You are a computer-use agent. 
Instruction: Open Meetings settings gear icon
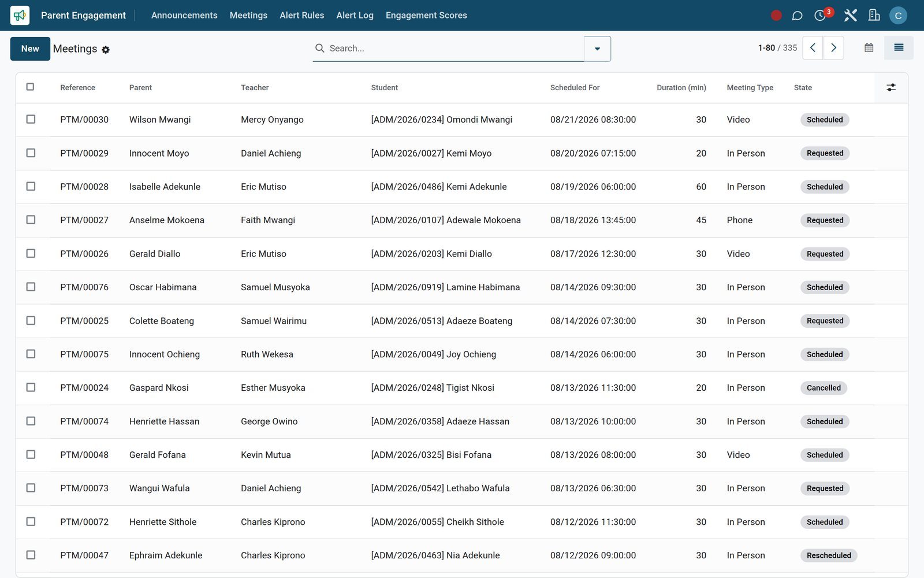[x=106, y=50]
